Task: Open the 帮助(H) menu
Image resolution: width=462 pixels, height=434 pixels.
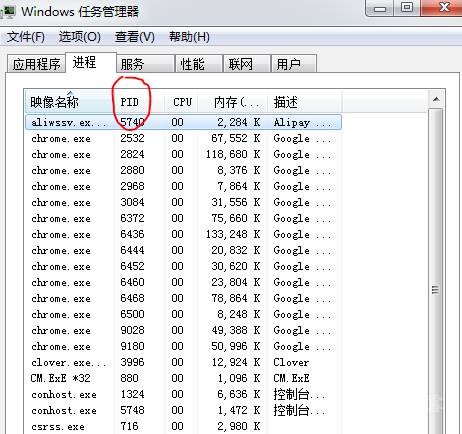Action: pyautogui.click(x=189, y=37)
